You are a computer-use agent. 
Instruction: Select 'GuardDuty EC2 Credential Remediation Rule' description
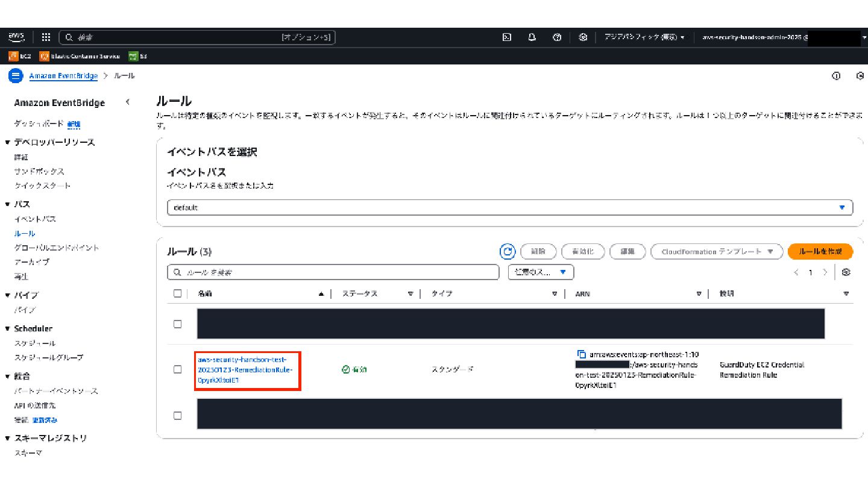click(762, 370)
